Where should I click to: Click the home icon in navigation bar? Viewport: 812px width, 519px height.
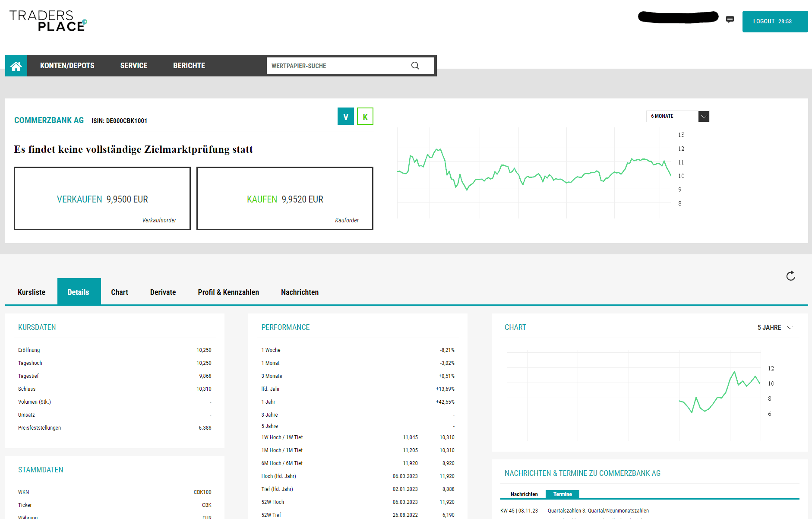(16, 66)
